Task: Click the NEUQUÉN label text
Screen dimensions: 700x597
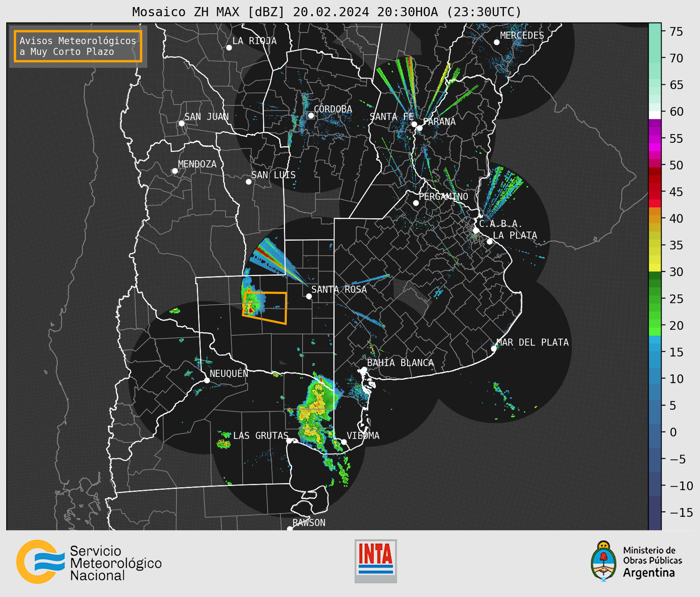Action: click(x=229, y=373)
